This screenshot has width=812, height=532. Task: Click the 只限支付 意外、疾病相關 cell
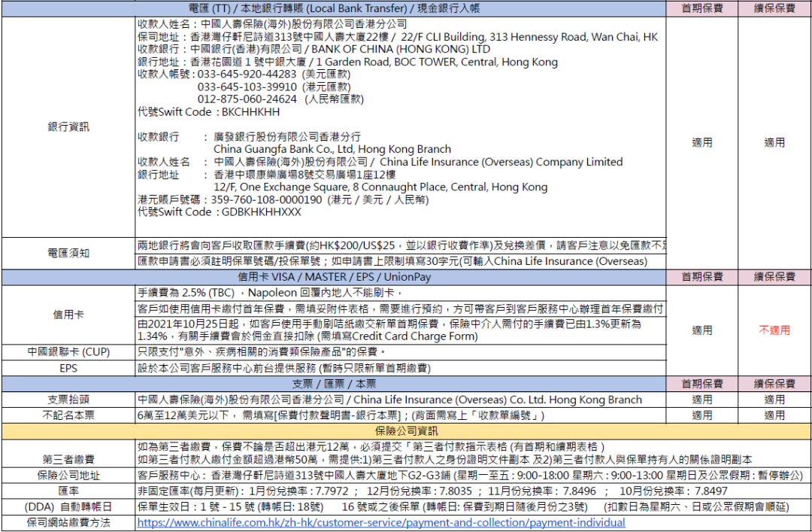point(400,352)
